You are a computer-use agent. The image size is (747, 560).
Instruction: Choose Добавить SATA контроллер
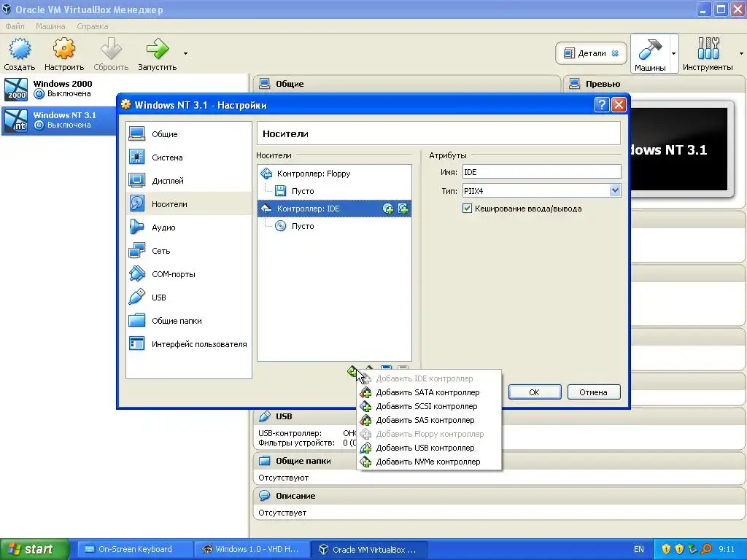click(x=429, y=392)
